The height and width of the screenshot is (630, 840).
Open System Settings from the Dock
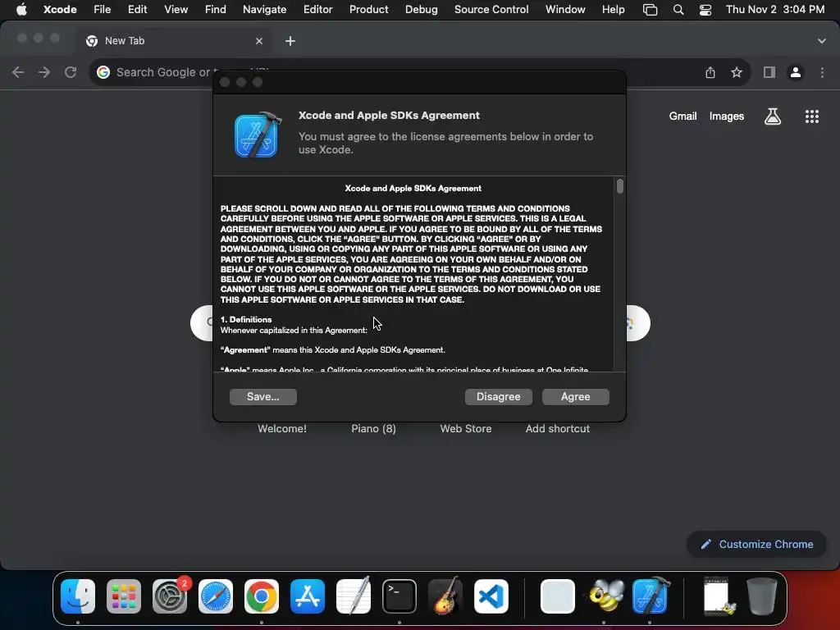tap(170, 596)
